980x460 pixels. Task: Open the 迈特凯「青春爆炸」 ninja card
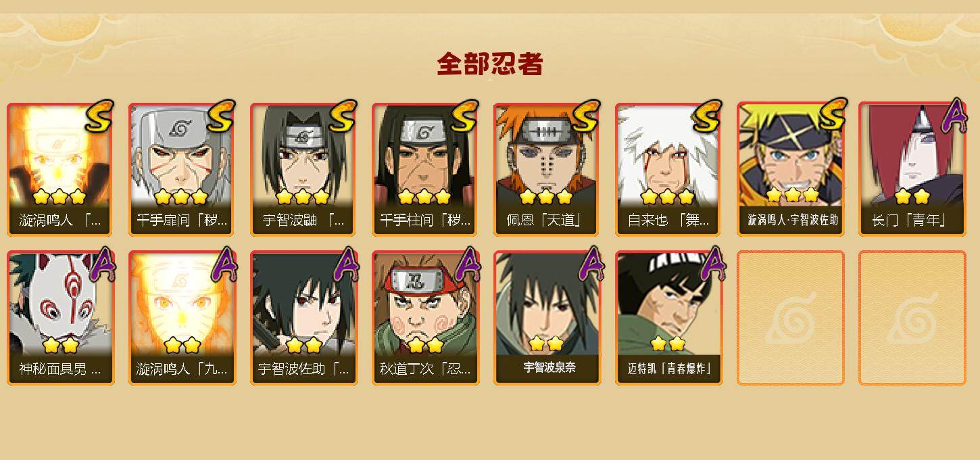(x=668, y=318)
